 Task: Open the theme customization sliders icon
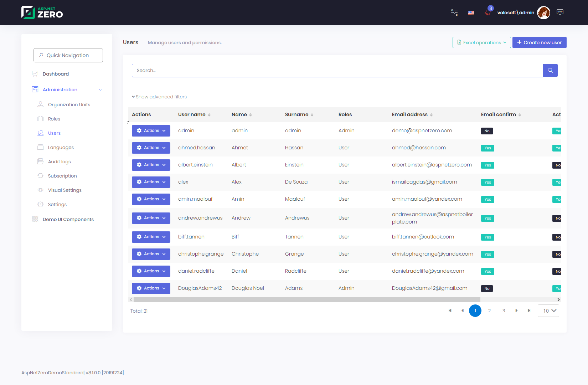click(454, 12)
